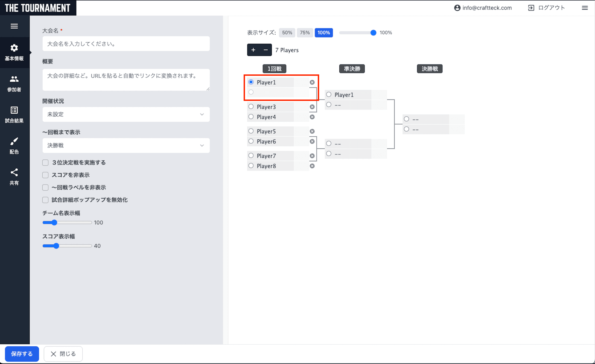Viewport: 595px width, 364px height.
Task: Open the 〜回戦まで表示 dropdown
Action: 126,145
